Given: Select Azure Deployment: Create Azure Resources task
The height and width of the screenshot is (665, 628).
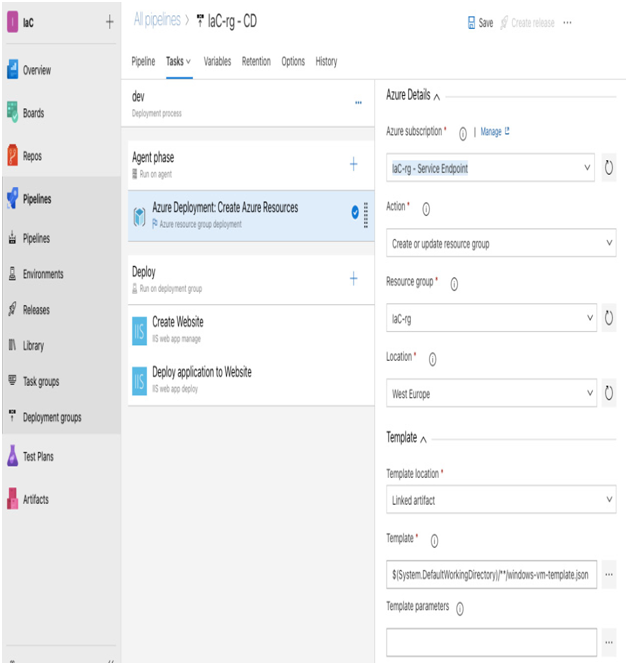Looking at the screenshot, I should [x=251, y=216].
